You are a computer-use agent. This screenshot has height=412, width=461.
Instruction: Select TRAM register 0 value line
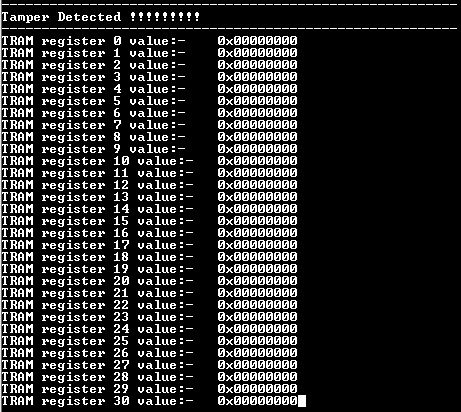tap(149, 41)
